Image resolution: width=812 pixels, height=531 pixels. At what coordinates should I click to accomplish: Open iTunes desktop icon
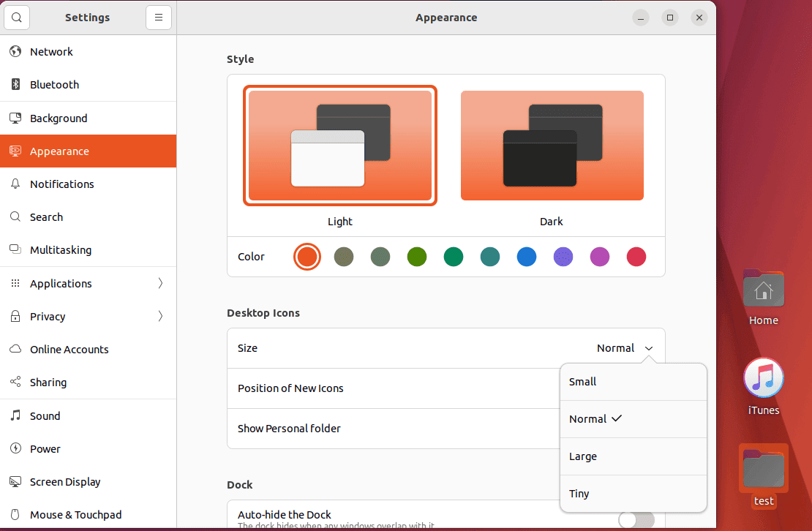pyautogui.click(x=763, y=379)
